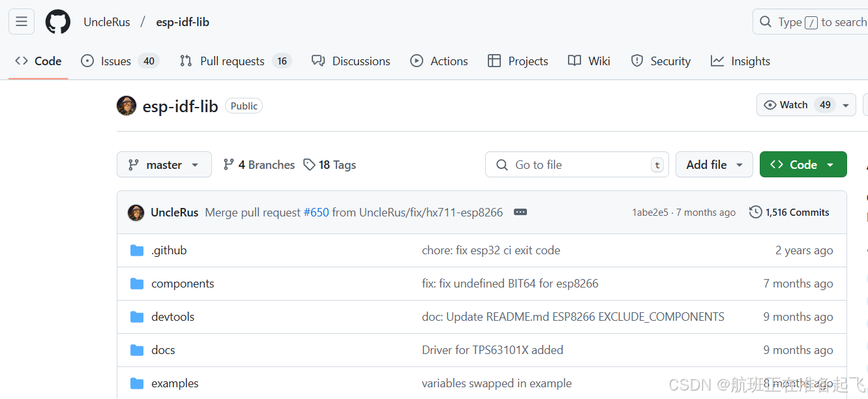Open the green Code dropdown button
868x399 pixels.
[803, 165]
